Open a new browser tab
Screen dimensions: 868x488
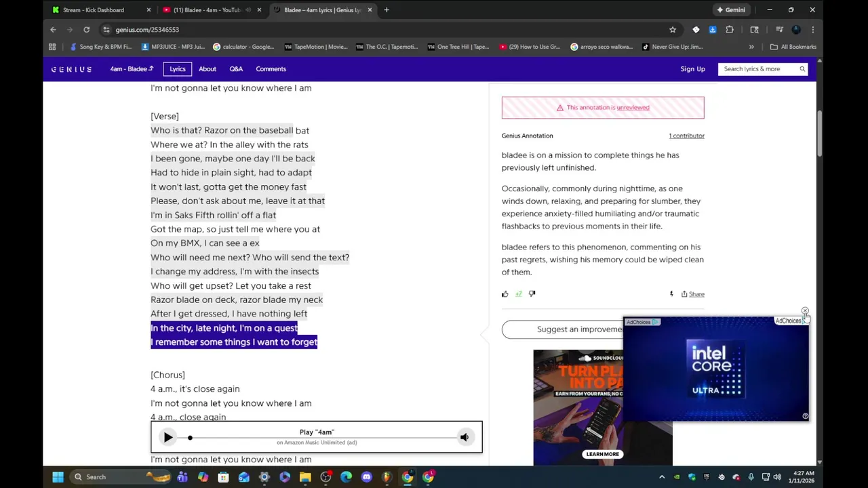point(387,10)
